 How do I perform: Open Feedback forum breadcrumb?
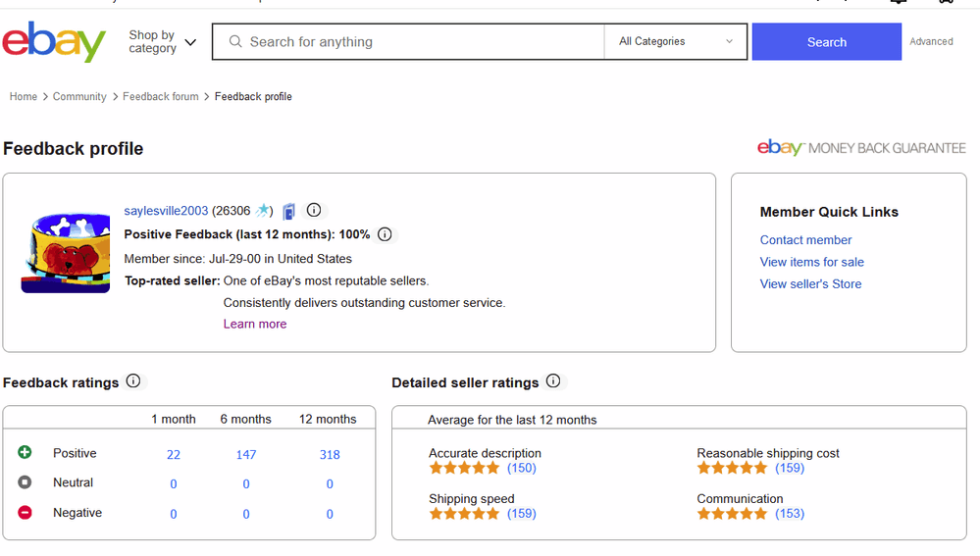[161, 97]
